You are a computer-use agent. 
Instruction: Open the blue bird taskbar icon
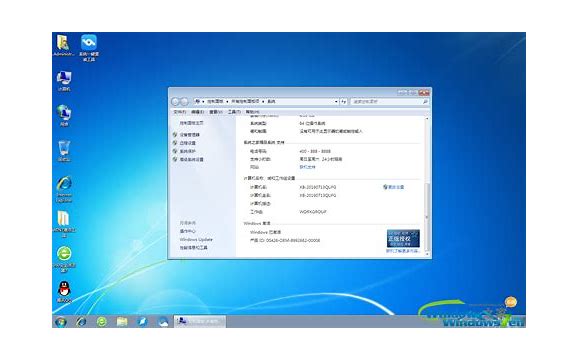(142, 322)
